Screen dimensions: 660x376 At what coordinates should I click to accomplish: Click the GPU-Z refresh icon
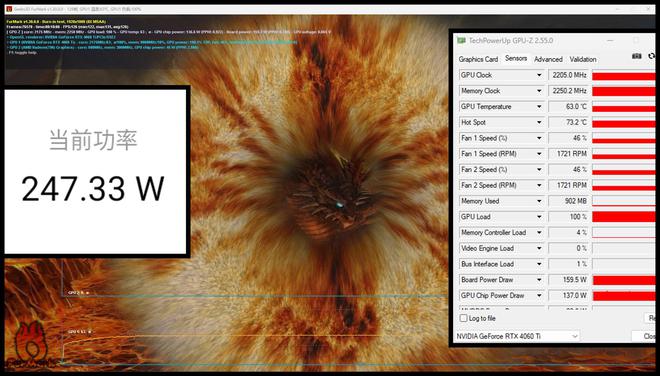tap(652, 56)
